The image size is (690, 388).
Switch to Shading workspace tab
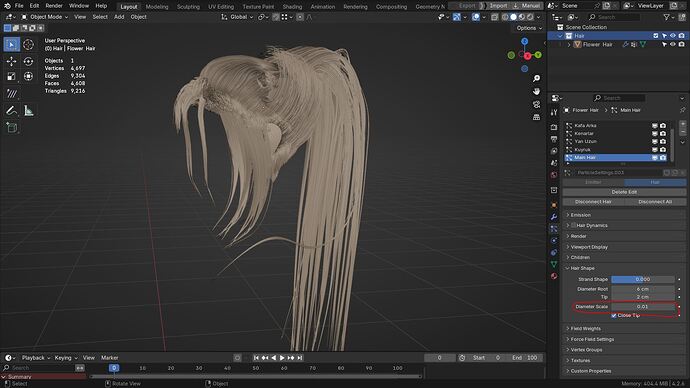pyautogui.click(x=292, y=7)
